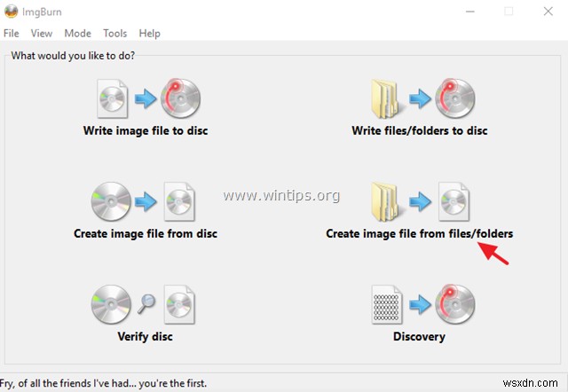Click the Create image file from files/folders icon
This screenshot has width=568, height=392.
click(x=420, y=201)
